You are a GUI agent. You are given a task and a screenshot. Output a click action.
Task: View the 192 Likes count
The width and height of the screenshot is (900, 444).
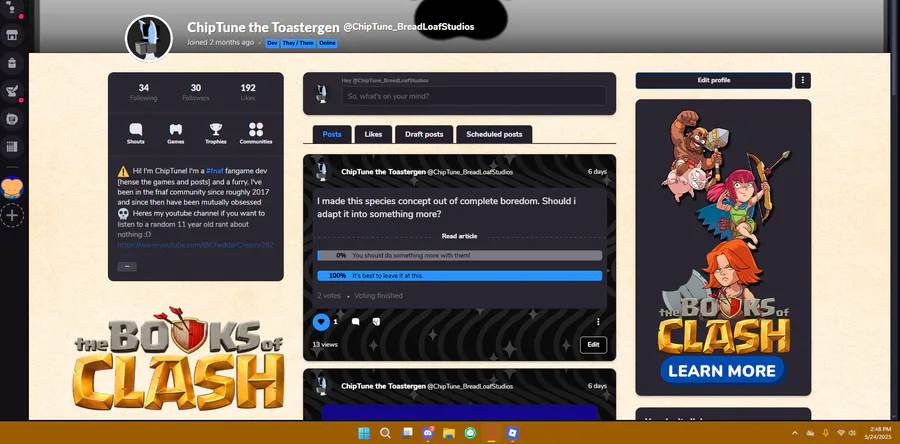coord(248,92)
